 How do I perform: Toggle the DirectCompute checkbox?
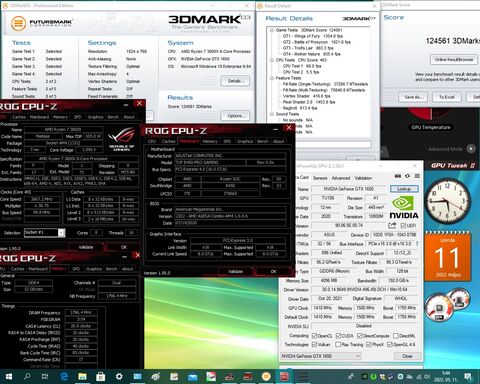360,335
